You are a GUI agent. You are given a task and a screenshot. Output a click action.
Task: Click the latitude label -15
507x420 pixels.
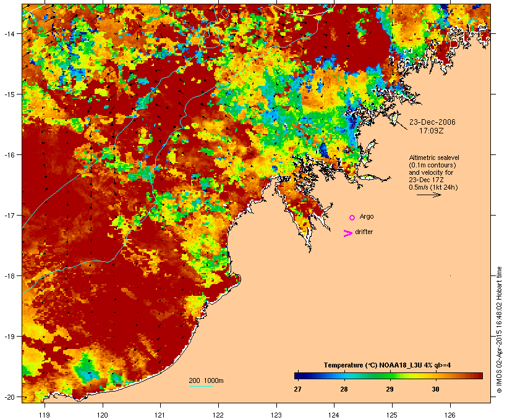[9, 94]
